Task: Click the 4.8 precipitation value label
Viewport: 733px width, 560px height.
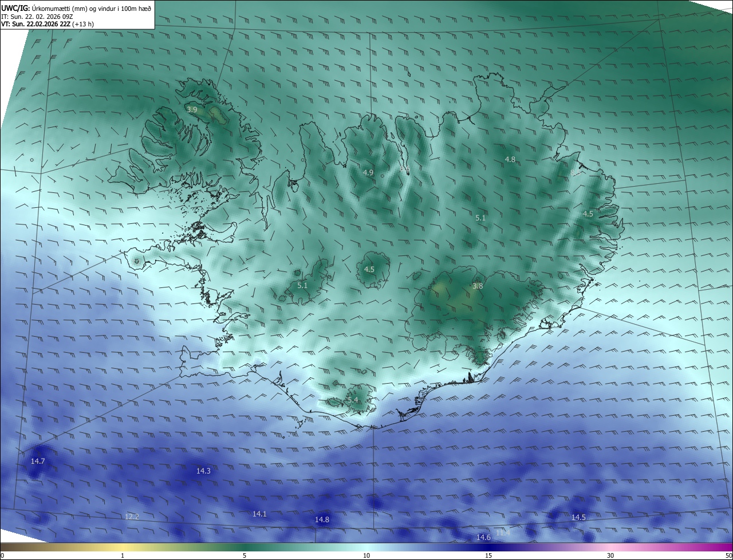Action: click(x=510, y=159)
